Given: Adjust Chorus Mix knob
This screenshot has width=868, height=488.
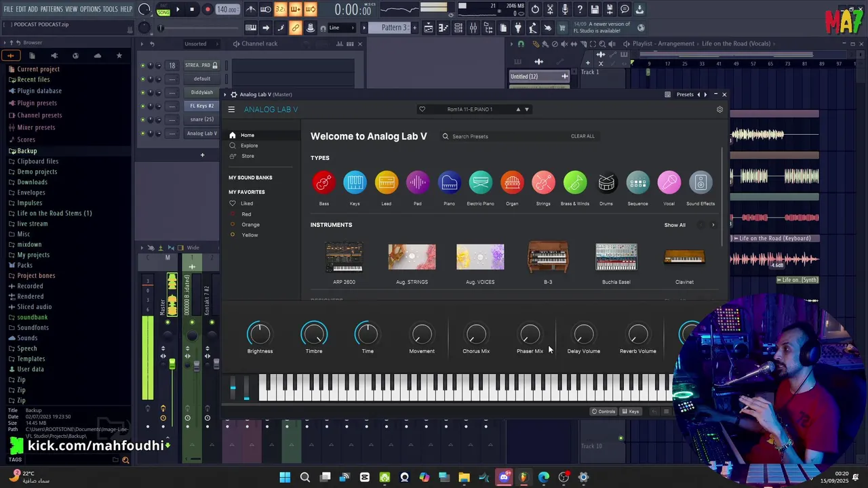Looking at the screenshot, I should click(x=476, y=333).
